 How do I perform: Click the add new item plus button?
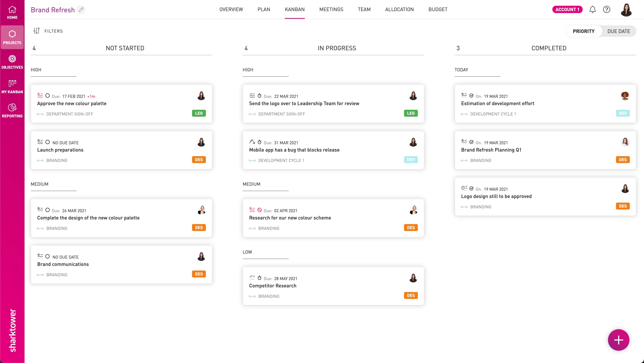pos(618,340)
